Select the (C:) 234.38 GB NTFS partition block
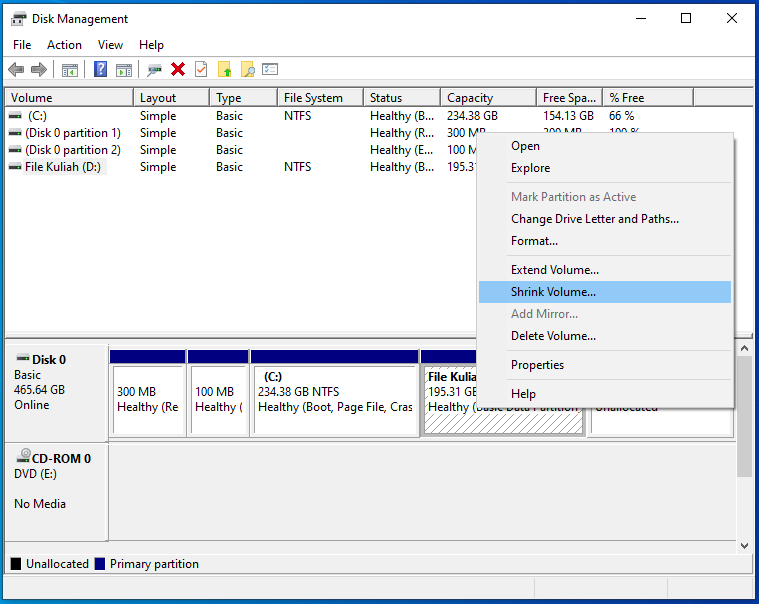The image size is (760, 604). (x=334, y=399)
